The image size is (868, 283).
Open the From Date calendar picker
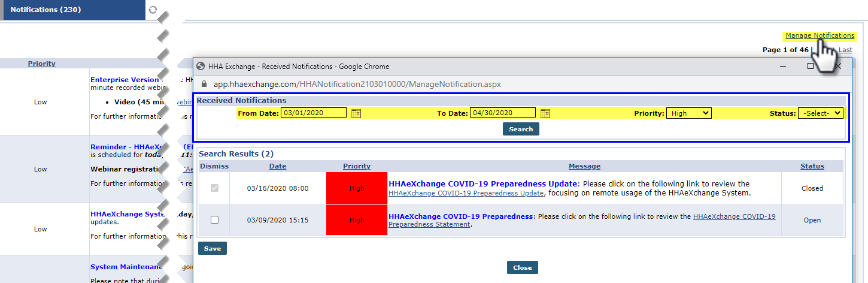pos(356,113)
